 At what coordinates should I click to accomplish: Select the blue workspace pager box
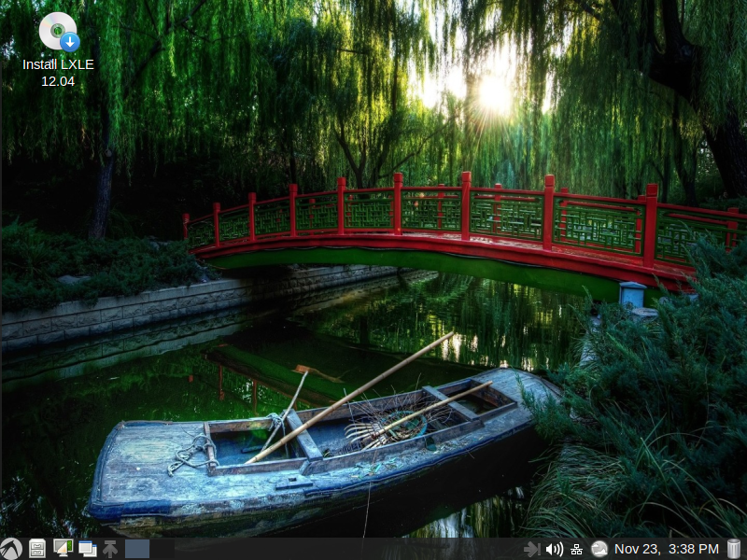pyautogui.click(x=137, y=549)
